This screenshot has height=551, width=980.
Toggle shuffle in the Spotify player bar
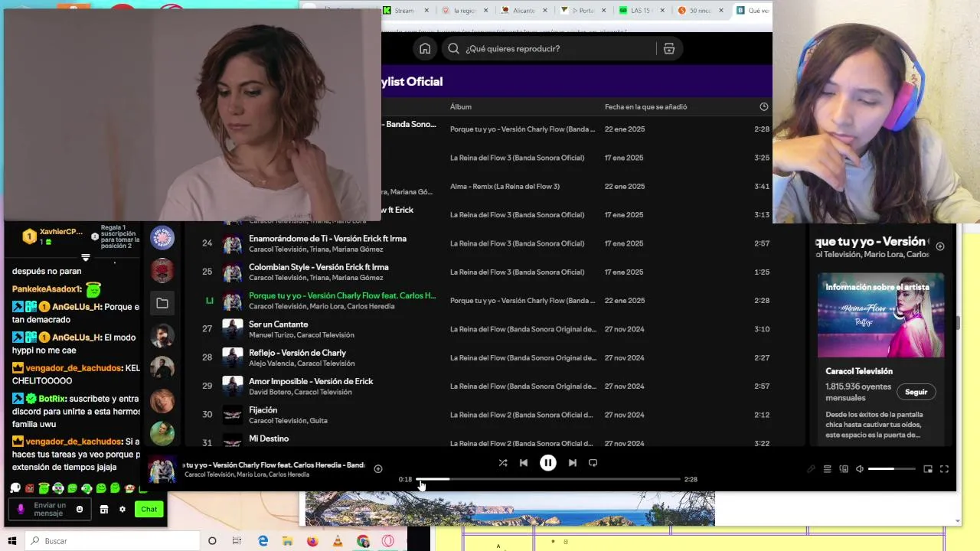503,463
